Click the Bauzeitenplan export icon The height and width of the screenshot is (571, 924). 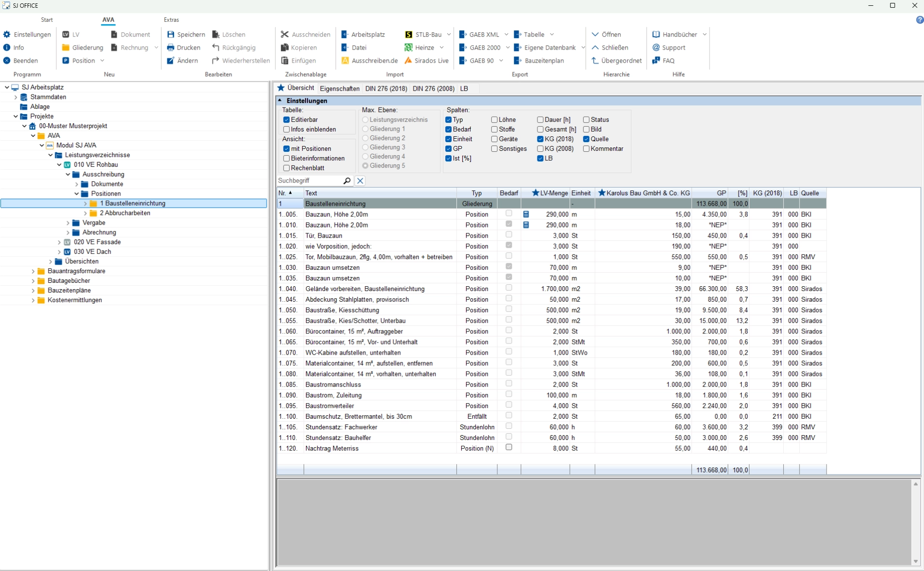[x=518, y=60]
